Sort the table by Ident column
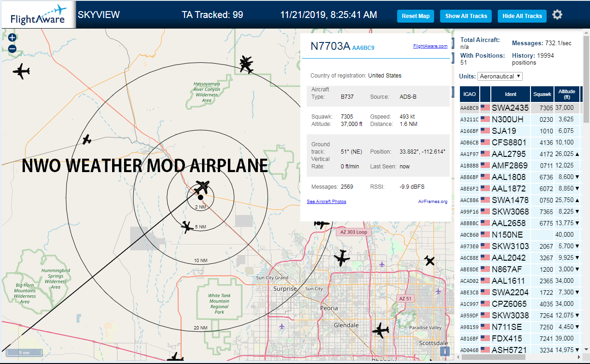This screenshot has height=364, width=590. click(511, 94)
